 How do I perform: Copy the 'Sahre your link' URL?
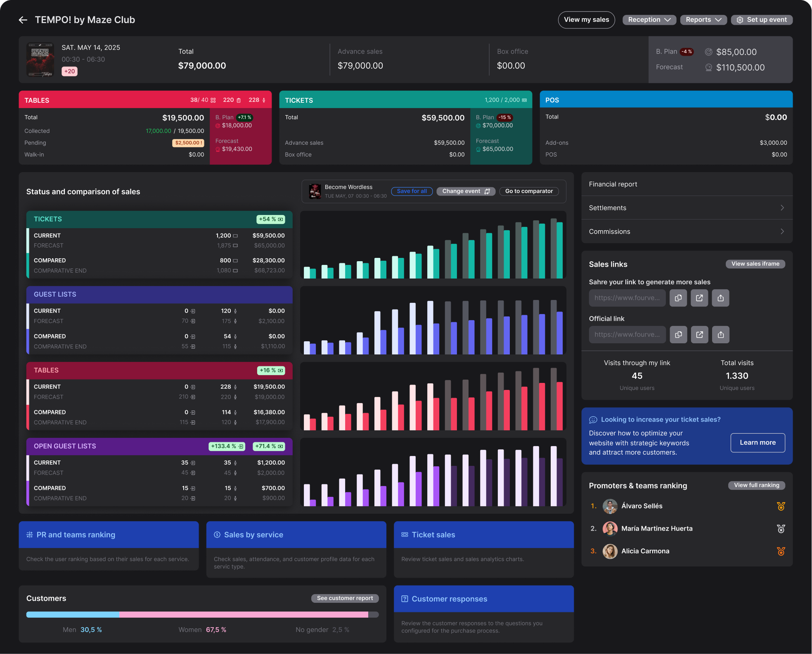coord(678,298)
